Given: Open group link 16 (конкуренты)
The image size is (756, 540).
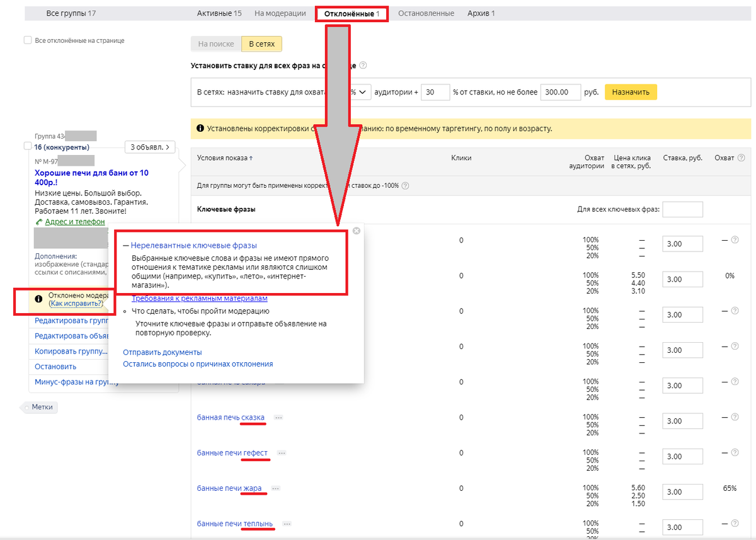Looking at the screenshot, I should [62, 147].
